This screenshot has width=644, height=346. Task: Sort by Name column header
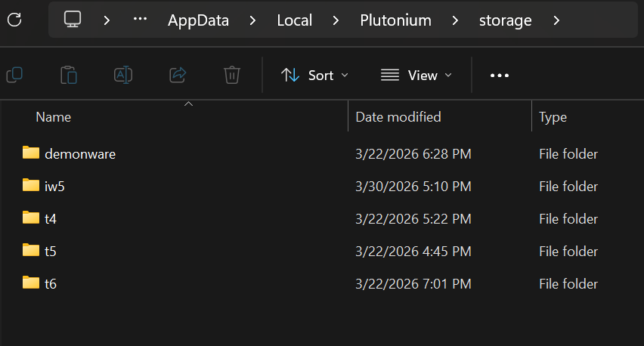pos(54,117)
